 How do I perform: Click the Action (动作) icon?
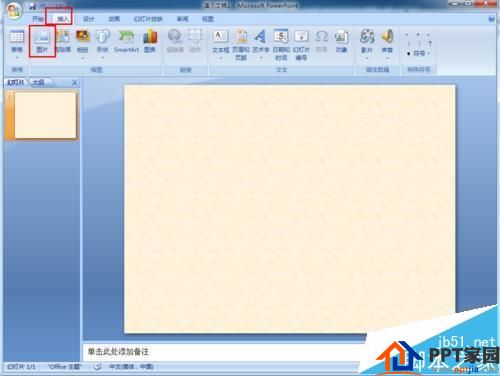click(x=195, y=41)
